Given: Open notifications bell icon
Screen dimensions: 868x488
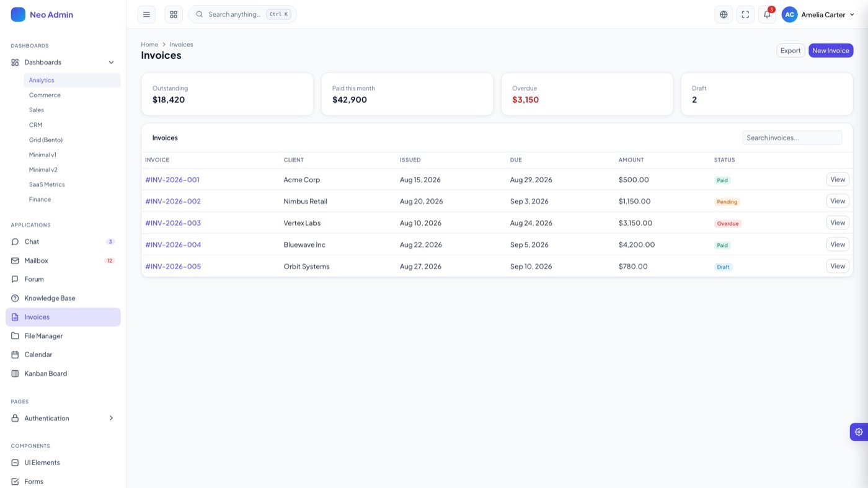Looking at the screenshot, I should 767,14.
